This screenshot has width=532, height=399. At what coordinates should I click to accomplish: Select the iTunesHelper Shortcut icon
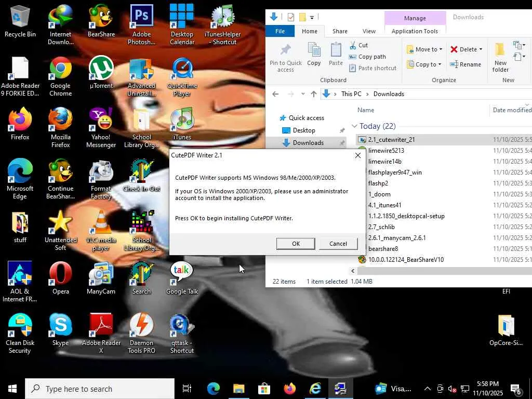[222, 24]
